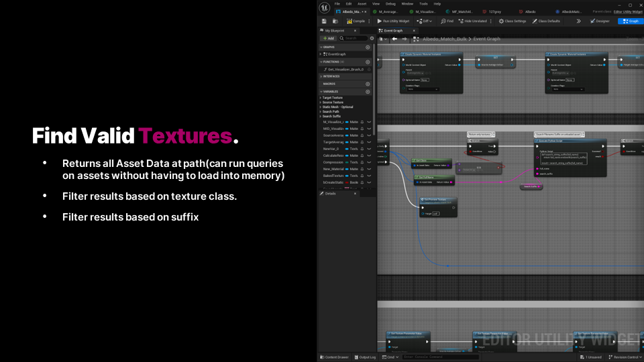The image size is (644, 362).
Task: Switch to the MF_MatchAl asset tab
Action: point(459,11)
